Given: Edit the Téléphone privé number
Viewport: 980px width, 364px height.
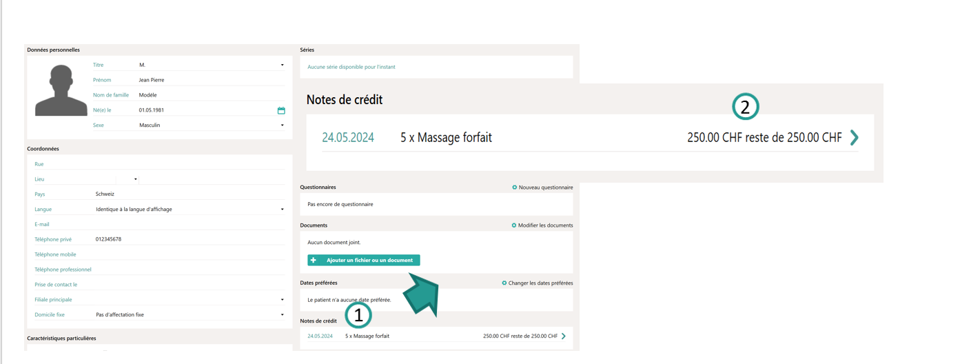Looking at the screenshot, I should (x=190, y=239).
